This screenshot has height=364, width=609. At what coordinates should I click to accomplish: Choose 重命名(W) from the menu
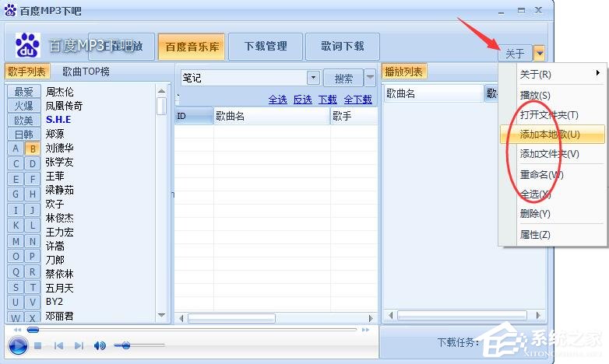[552, 175]
